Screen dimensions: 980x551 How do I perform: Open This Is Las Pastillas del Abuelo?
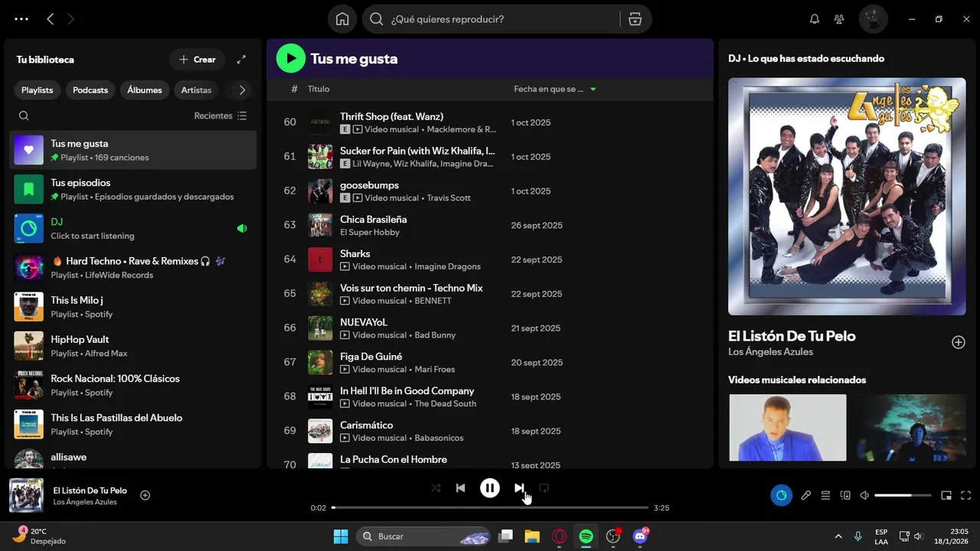pos(133,424)
